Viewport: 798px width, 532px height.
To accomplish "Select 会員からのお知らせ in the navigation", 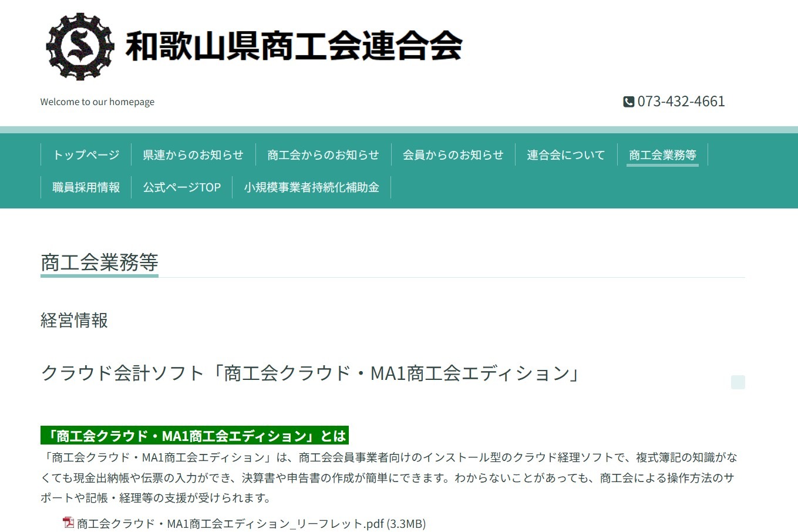I will 453,155.
